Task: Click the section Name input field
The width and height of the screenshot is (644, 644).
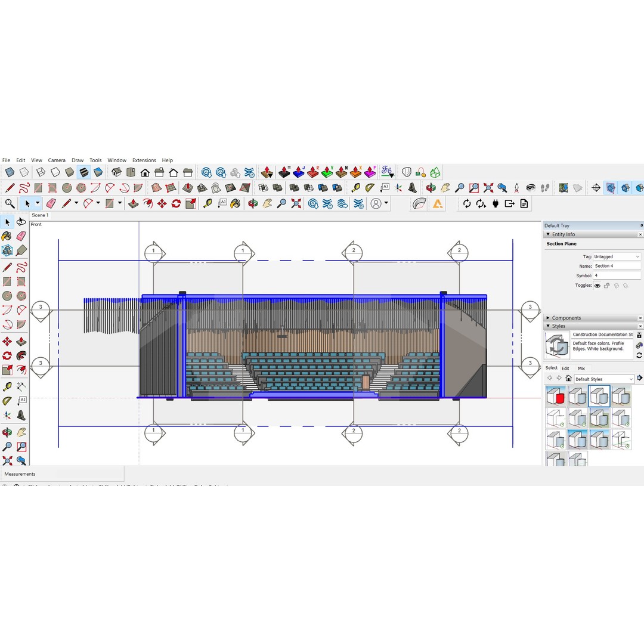Action: [617, 266]
